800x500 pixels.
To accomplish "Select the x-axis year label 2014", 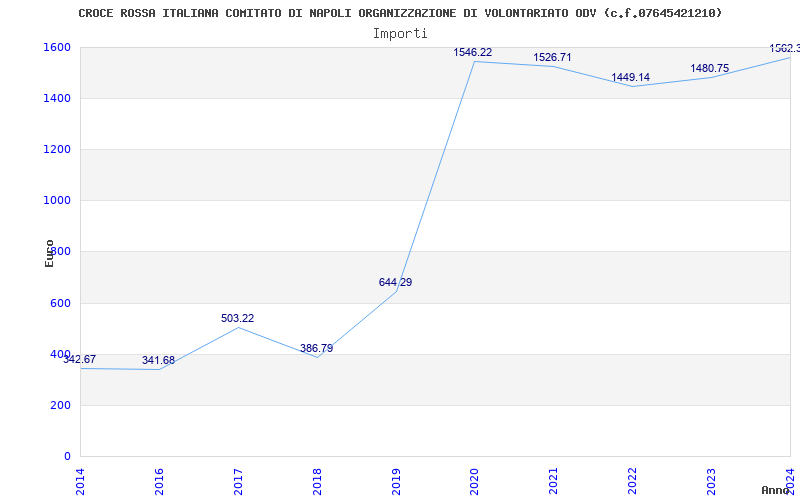I will 80,481.
